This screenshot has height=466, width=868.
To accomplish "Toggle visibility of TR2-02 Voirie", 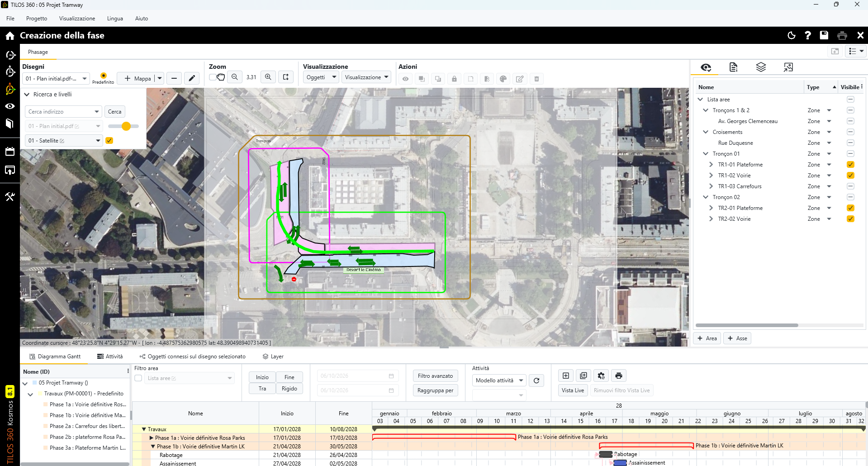I will coord(850,219).
